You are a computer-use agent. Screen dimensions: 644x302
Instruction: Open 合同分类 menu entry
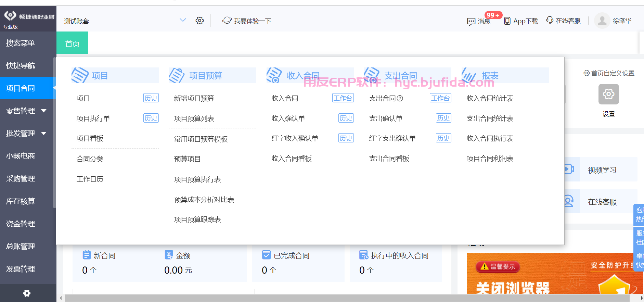click(x=90, y=159)
